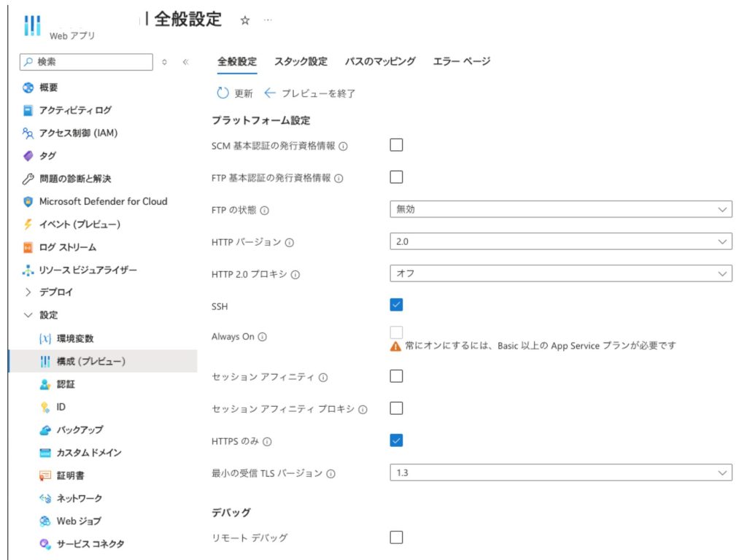Click the favorite star icon beside 全般設定
Image resolution: width=747 pixels, height=560 pixels.
tap(245, 21)
